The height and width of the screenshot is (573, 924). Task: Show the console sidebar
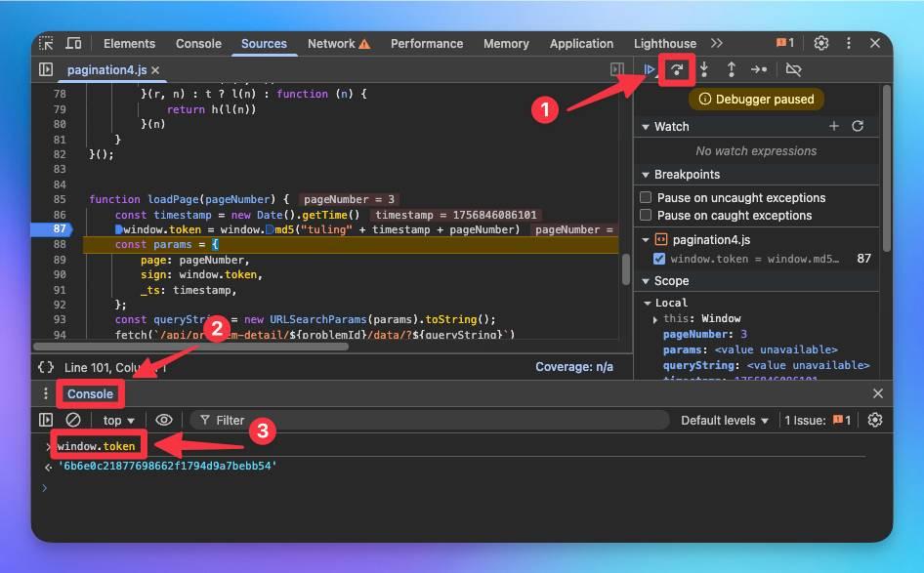point(46,420)
